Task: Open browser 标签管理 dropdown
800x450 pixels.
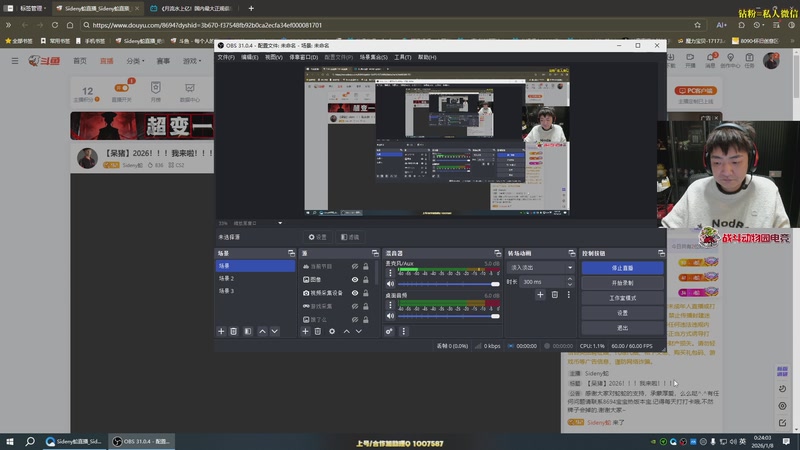Action: 33,8
